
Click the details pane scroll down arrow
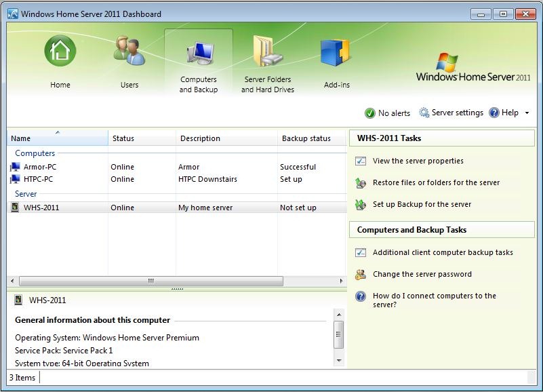click(x=339, y=361)
